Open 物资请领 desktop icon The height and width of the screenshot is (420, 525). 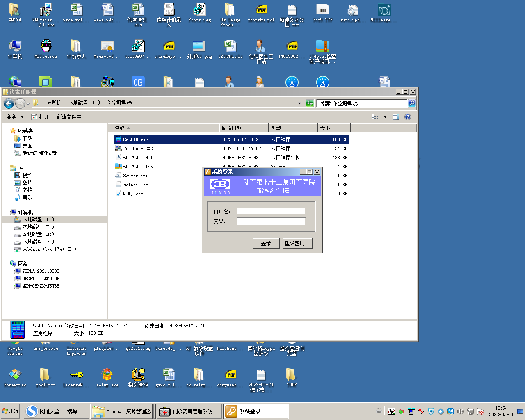click(x=138, y=378)
